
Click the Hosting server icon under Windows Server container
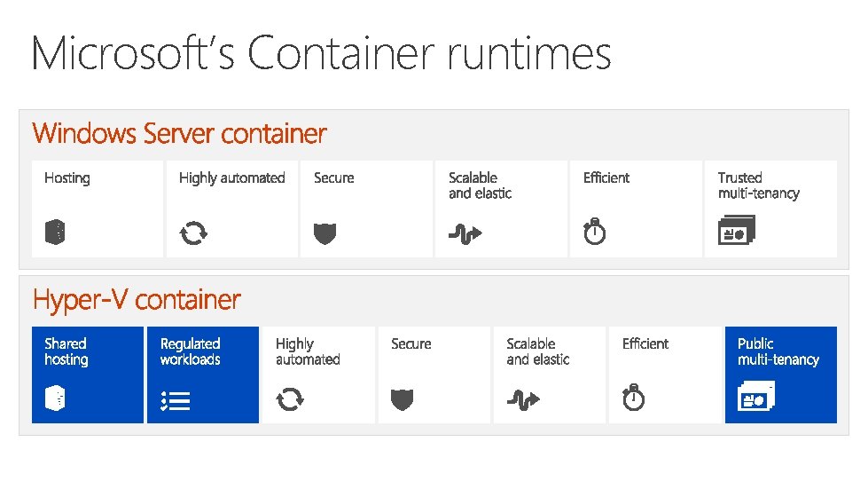[x=55, y=233]
